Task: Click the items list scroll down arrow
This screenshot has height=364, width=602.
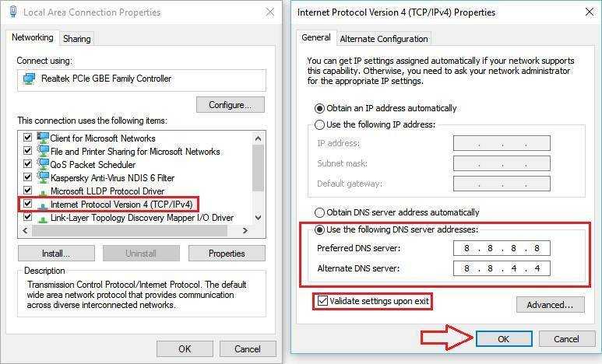Action: pyautogui.click(x=259, y=218)
